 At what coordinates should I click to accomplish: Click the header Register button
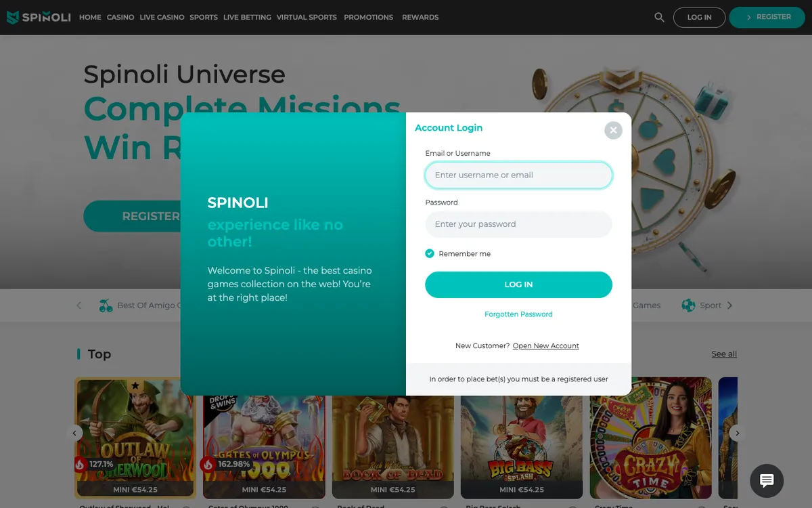click(768, 18)
